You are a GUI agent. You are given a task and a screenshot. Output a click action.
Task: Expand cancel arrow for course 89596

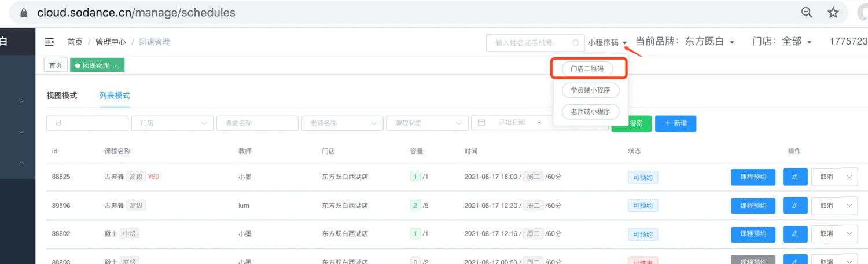click(849, 206)
